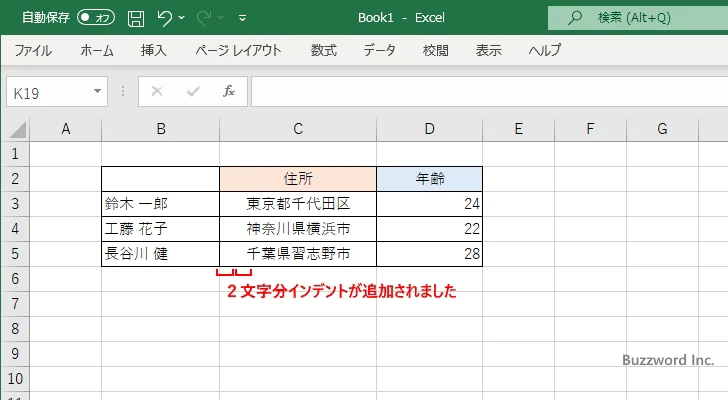Screen dimensions: 728x400
Task: Click the formula bar Enter checkmark icon
Action: tap(193, 91)
